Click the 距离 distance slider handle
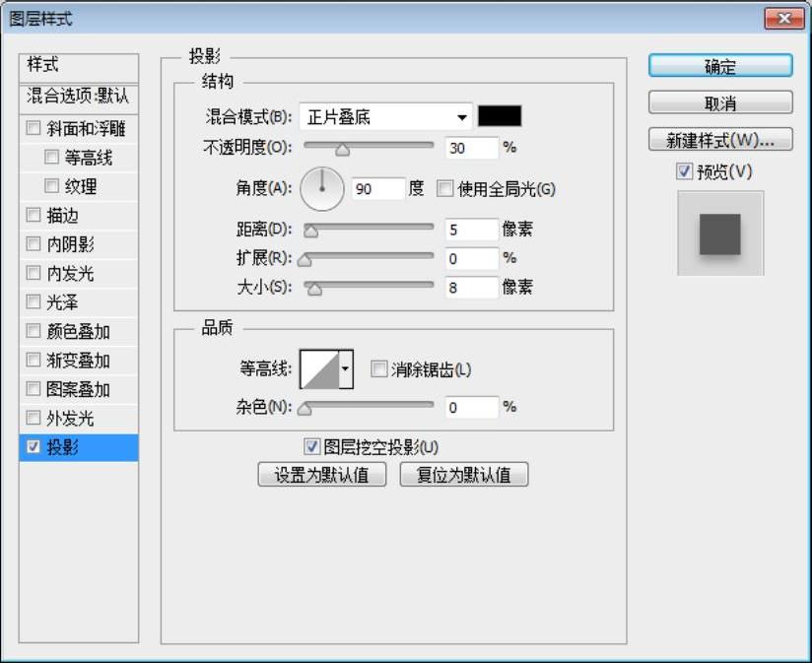The height and width of the screenshot is (663, 812). click(310, 232)
